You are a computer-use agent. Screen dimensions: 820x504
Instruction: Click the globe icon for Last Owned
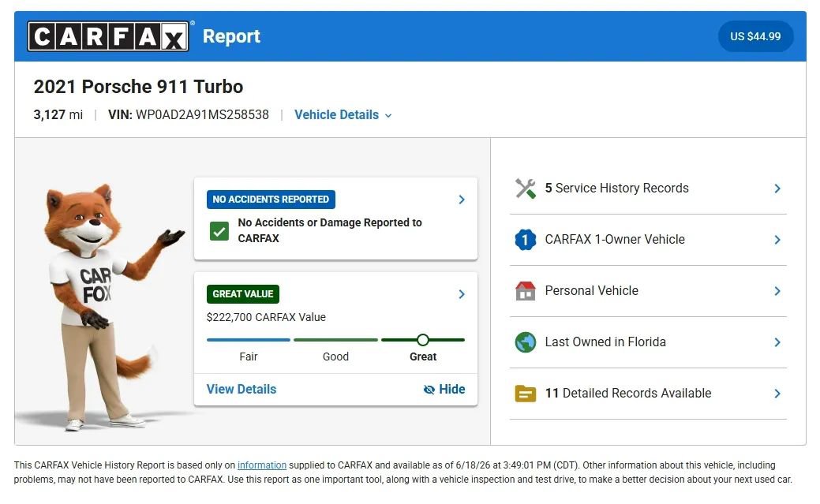click(x=525, y=342)
